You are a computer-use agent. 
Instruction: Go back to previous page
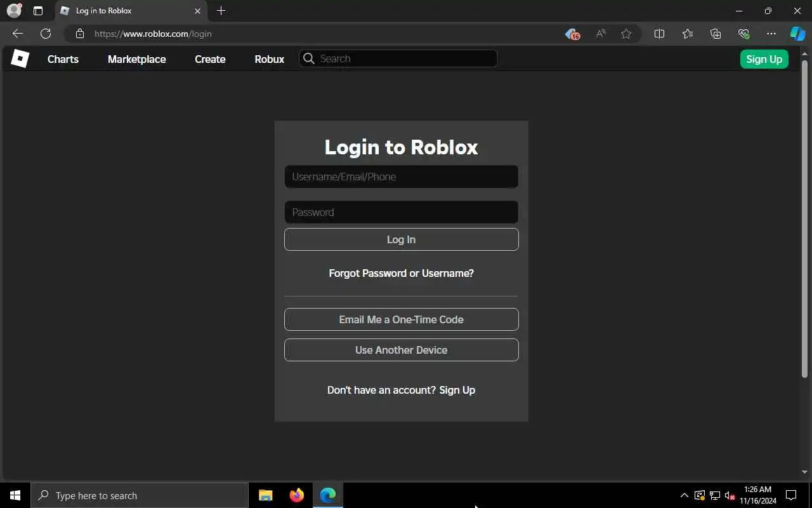pos(18,34)
